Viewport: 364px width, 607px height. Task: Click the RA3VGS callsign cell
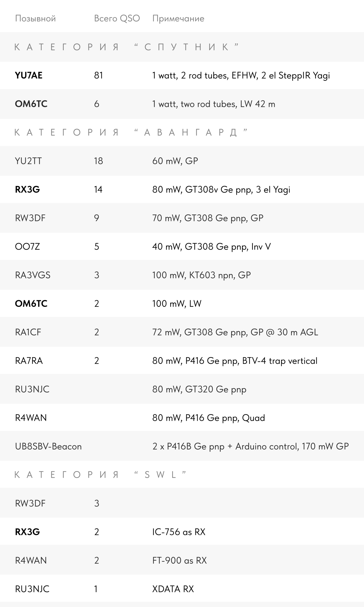[x=33, y=275]
